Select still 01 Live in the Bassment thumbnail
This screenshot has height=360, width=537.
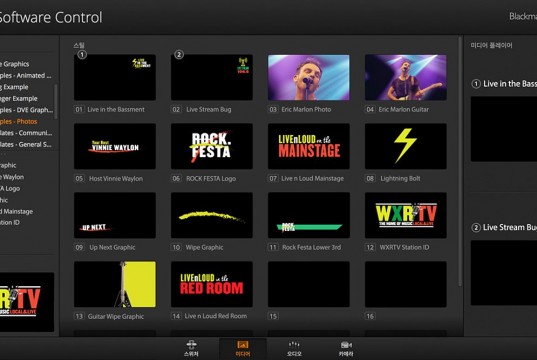[115, 77]
